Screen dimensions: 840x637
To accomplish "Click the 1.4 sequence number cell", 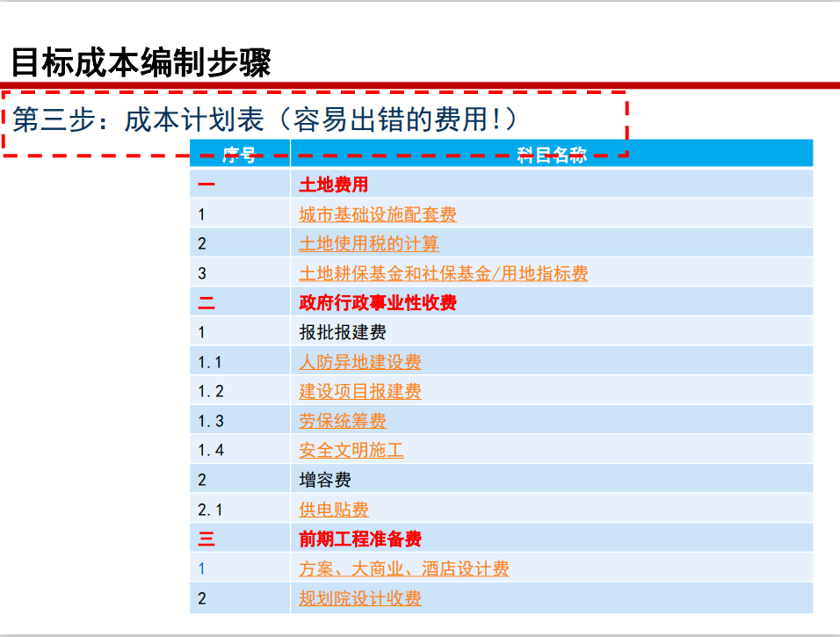I will tap(211, 451).
